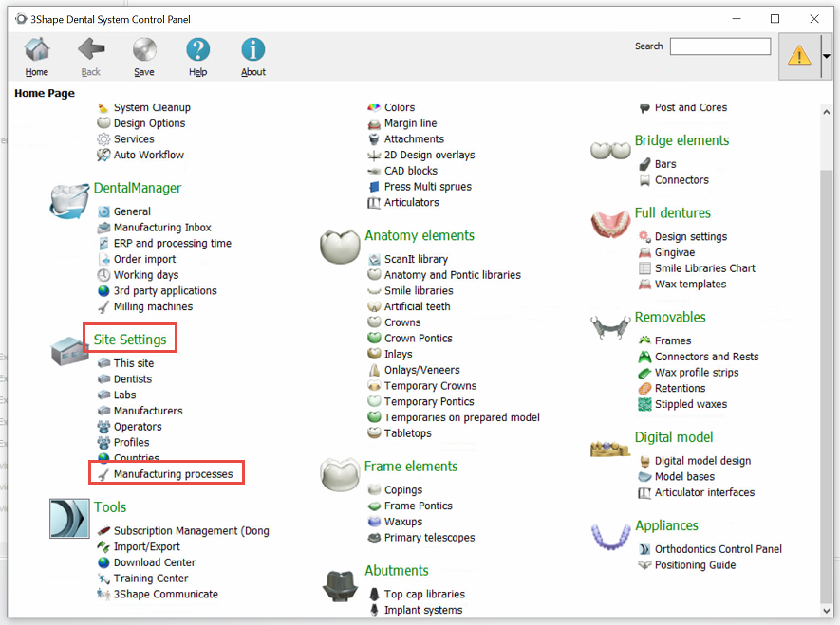Image resolution: width=840 pixels, height=625 pixels.
Task: Open the Full dentures heading link
Action: (673, 213)
